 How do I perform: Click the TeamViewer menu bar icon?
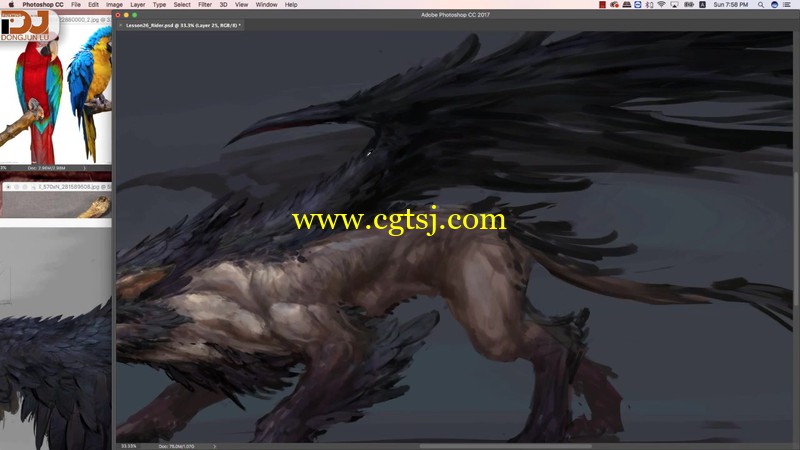638,5
